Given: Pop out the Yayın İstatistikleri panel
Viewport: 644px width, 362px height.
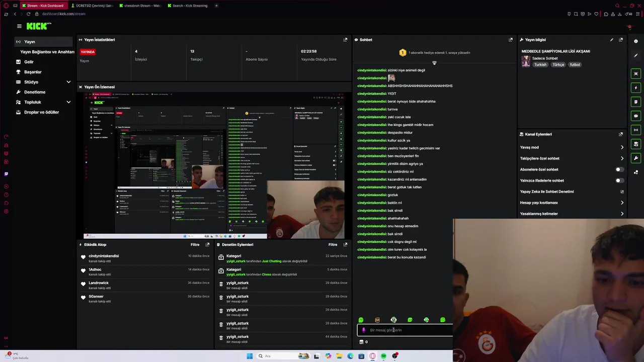Looking at the screenshot, I should tap(345, 40).
